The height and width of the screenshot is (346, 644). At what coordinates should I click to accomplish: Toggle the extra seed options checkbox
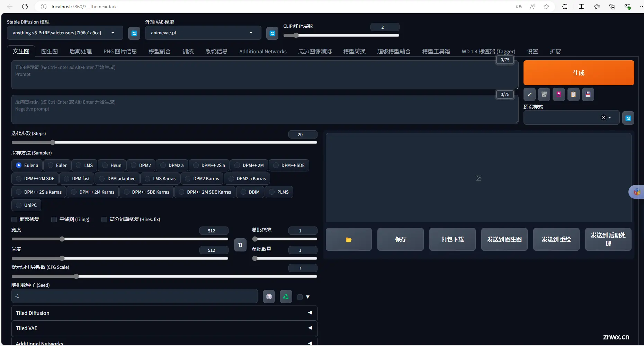click(x=300, y=297)
